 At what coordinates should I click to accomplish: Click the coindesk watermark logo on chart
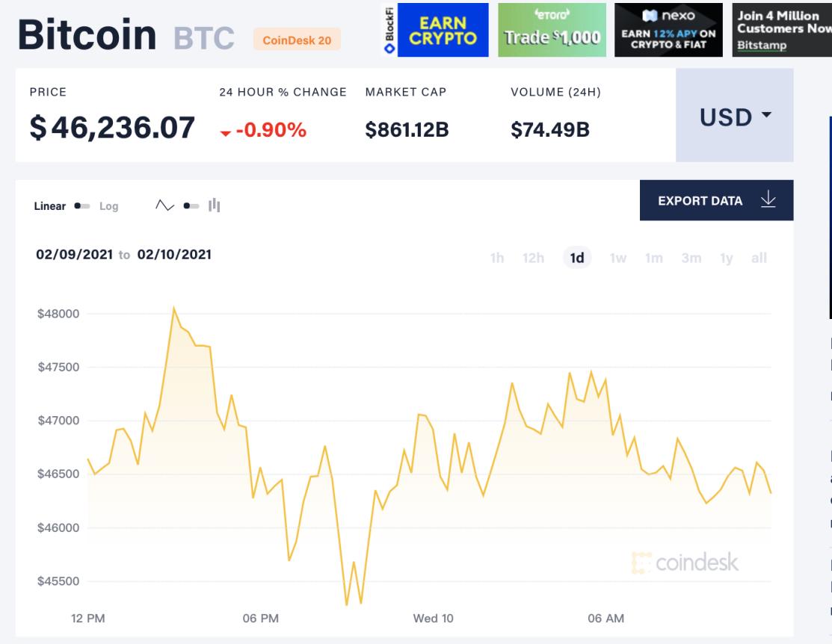point(685,563)
